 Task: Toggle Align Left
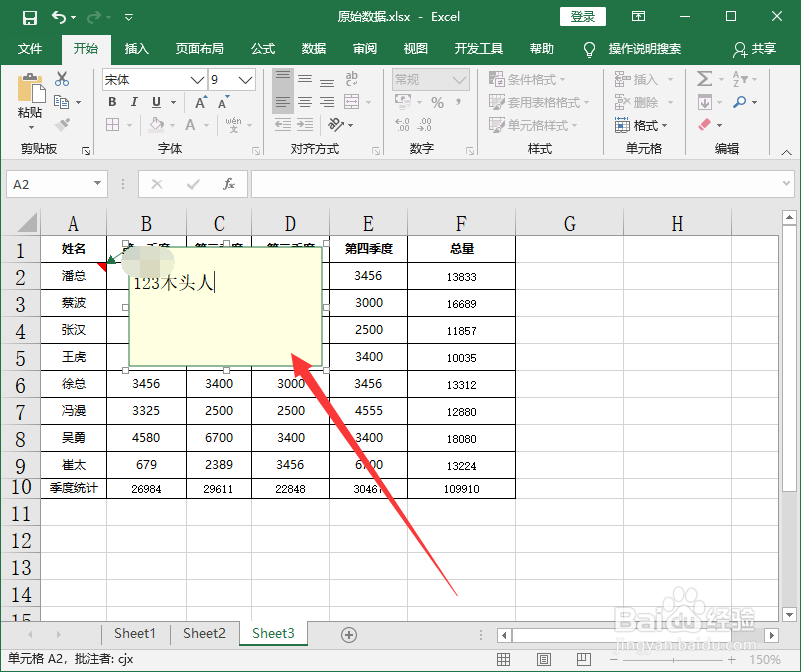282,102
